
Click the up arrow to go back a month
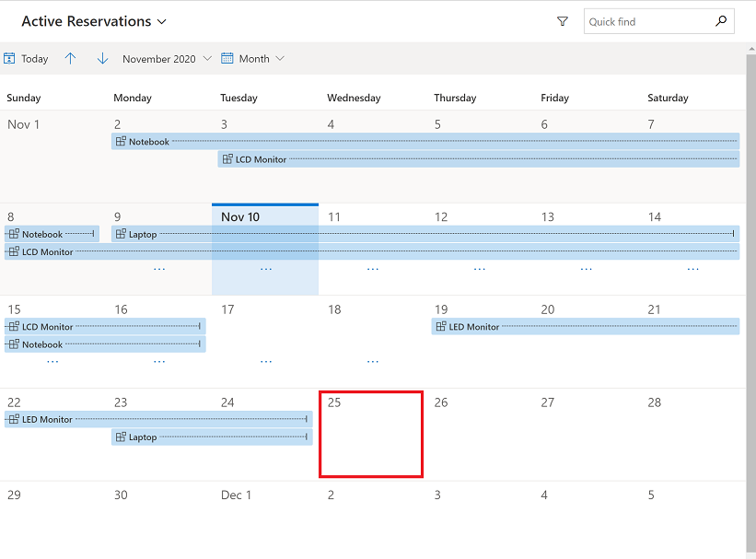pyautogui.click(x=71, y=58)
